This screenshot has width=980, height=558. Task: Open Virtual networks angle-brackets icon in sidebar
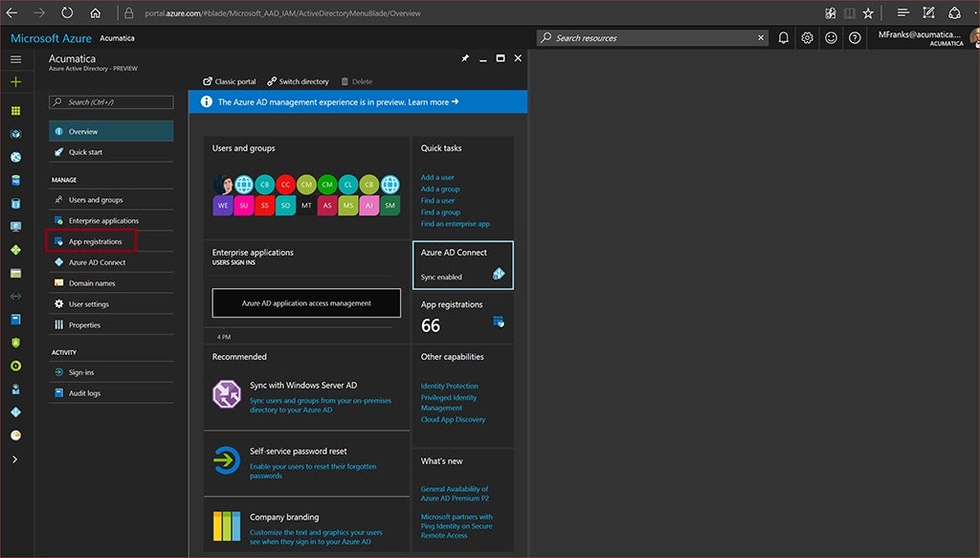[15, 296]
